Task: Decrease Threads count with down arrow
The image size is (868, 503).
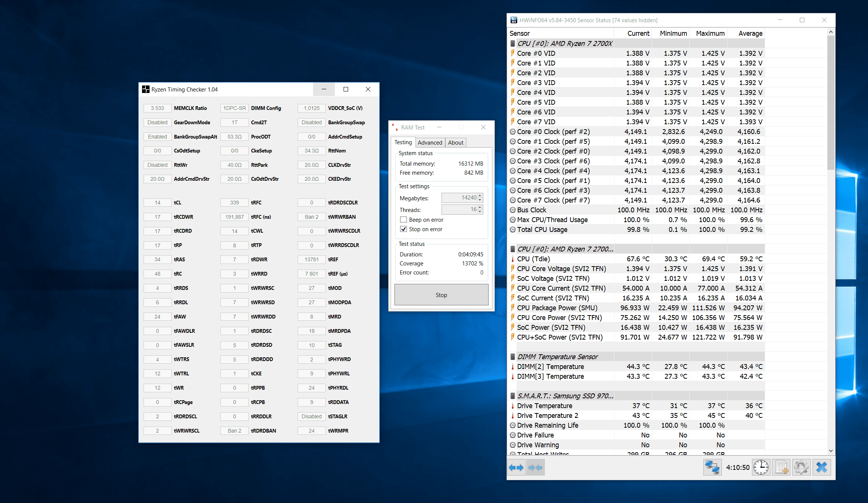Action: point(480,212)
